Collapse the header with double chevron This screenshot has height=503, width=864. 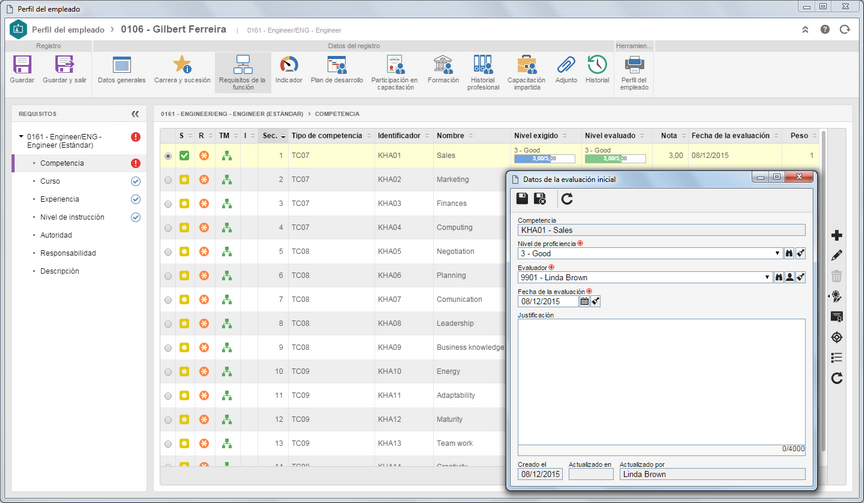coord(805,30)
